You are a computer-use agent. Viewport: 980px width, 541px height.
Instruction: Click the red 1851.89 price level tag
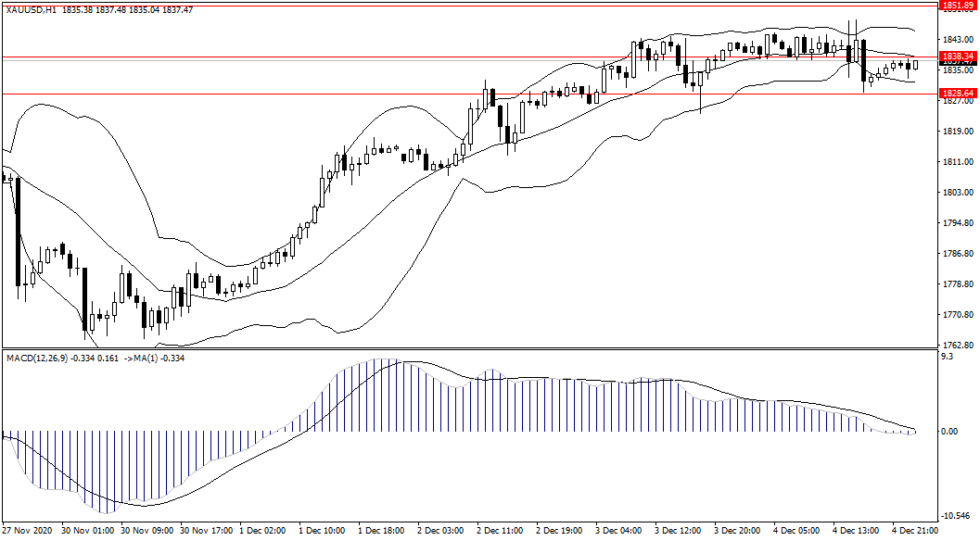point(957,6)
